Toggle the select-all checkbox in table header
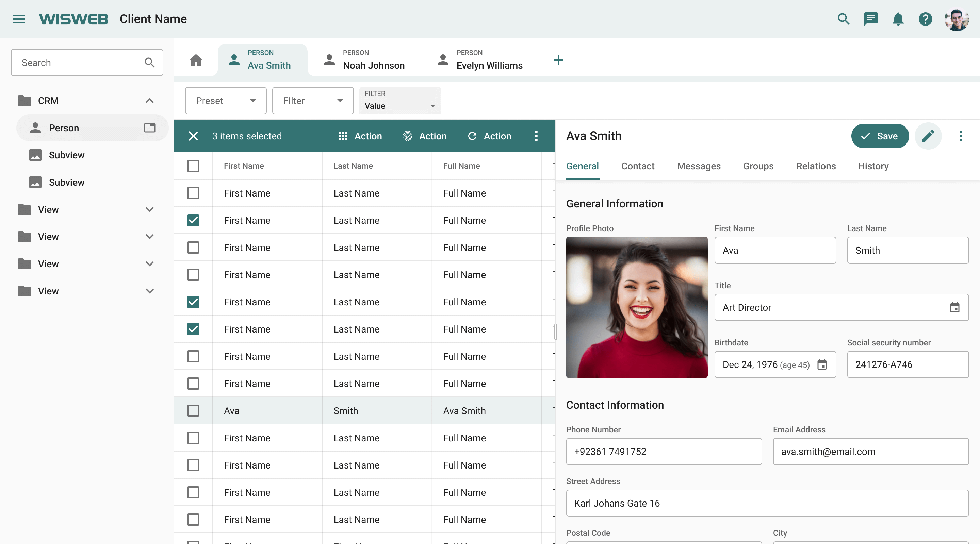Image resolution: width=980 pixels, height=544 pixels. tap(194, 166)
